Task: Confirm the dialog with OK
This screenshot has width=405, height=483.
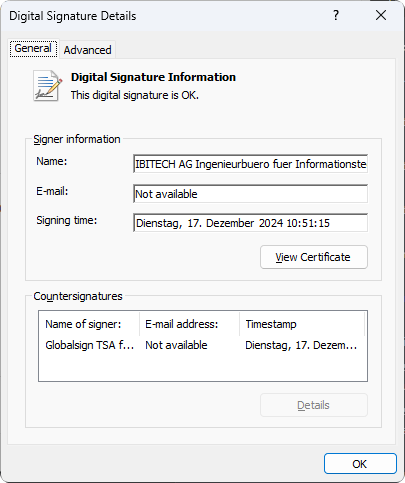Action: 360,464
